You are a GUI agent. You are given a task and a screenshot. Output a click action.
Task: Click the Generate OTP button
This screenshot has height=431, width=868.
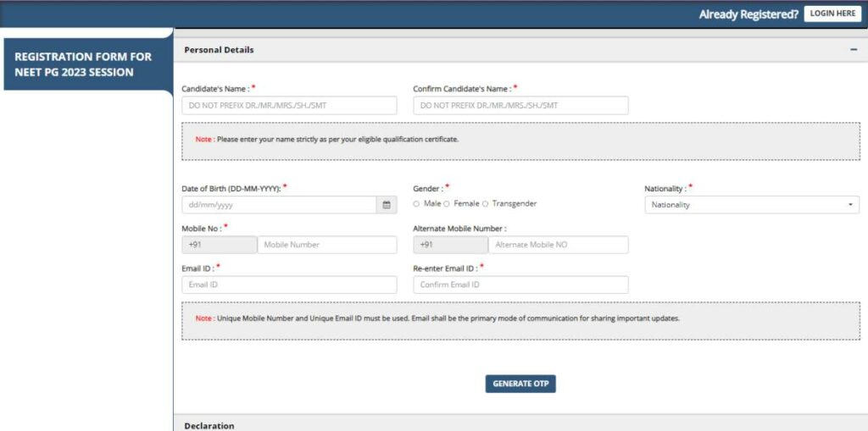click(520, 384)
